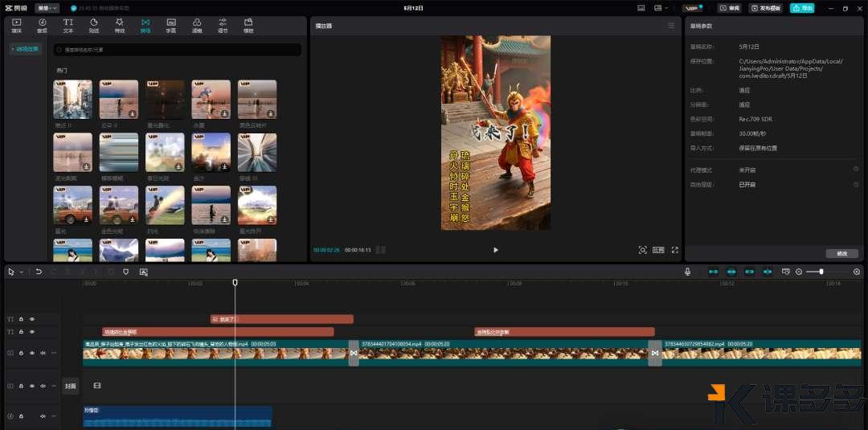
Task: Expand the selection tool dropdown arrow
Action: click(21, 272)
